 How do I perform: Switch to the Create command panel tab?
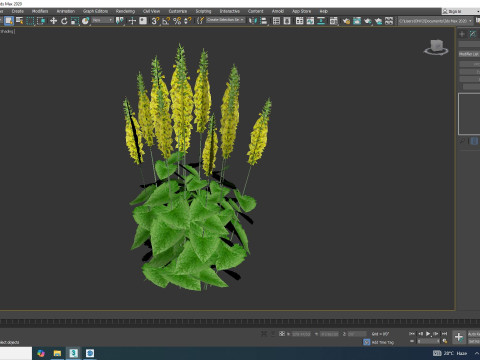462,34
